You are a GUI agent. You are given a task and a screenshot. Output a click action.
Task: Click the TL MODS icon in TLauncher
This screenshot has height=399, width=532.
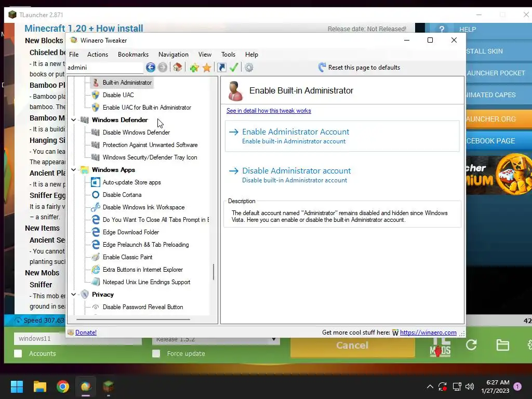[x=440, y=347]
